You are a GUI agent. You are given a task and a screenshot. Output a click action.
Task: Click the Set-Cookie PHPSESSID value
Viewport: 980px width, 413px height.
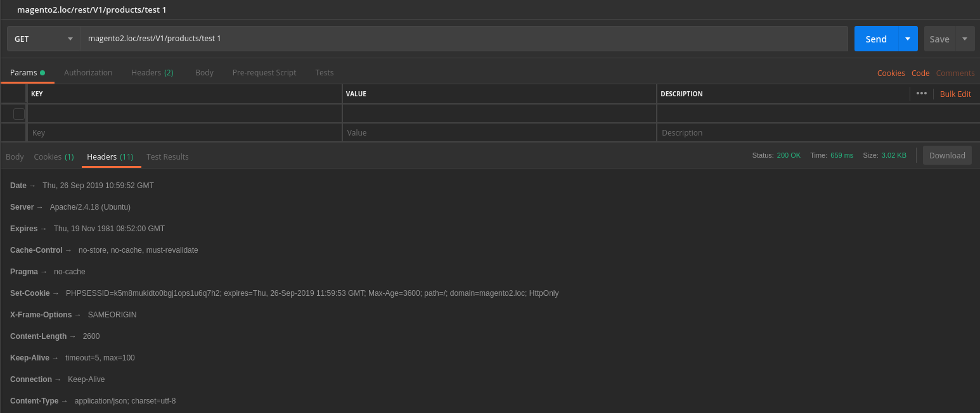(x=313, y=293)
